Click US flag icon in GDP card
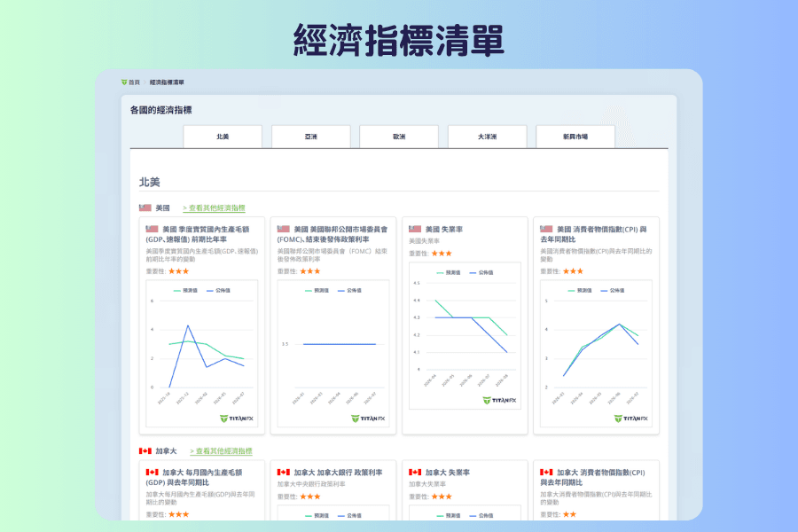Viewport: 798px width, 532px height. 152,229
